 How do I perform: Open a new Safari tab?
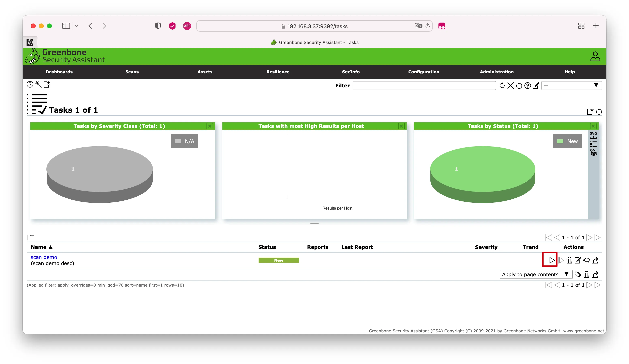[x=596, y=26]
